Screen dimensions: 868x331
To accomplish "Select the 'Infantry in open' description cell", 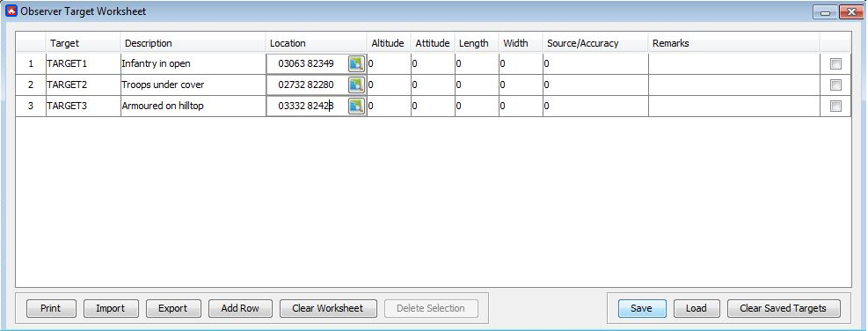I will 193,63.
